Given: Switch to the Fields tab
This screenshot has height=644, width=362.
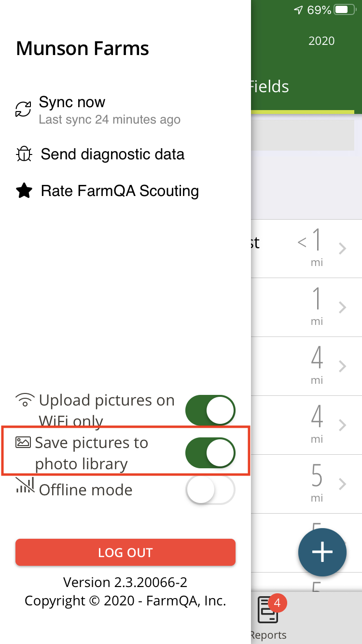Looking at the screenshot, I should click(x=269, y=87).
